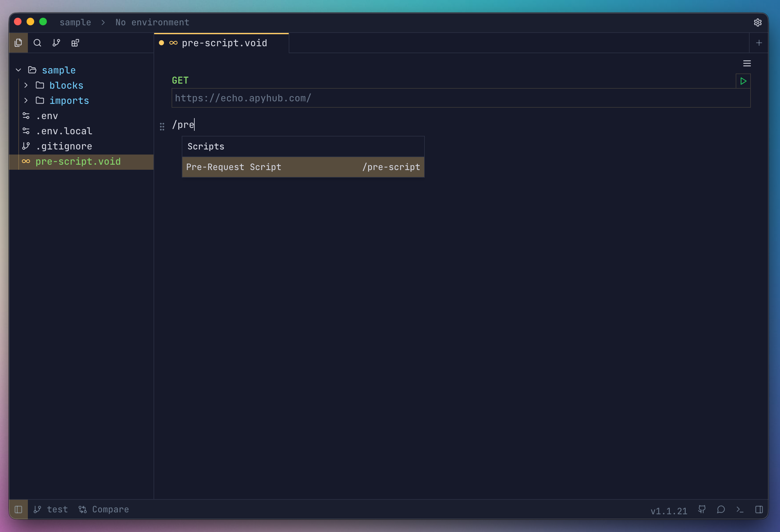
Task: Click the test branch button
Action: [51, 510]
